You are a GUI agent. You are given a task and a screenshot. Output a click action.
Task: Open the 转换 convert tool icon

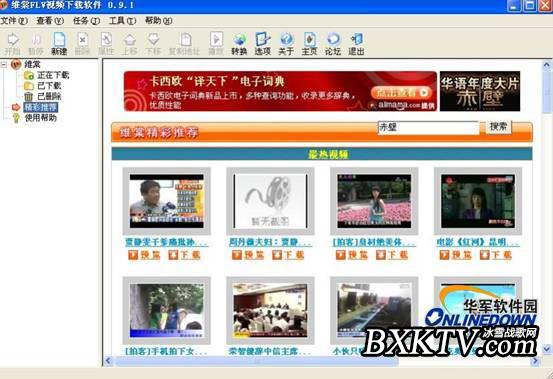pyautogui.click(x=239, y=44)
